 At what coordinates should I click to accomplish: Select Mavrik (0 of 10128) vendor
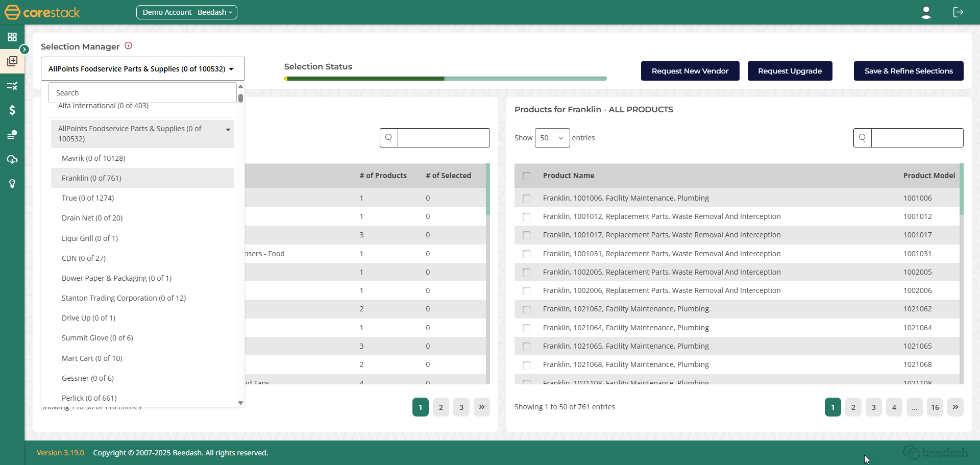pyautogui.click(x=142, y=158)
